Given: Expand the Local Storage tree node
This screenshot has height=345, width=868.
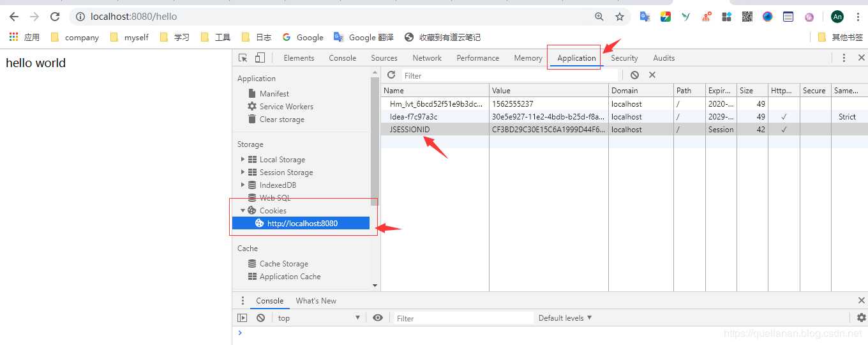Looking at the screenshot, I should (243, 159).
